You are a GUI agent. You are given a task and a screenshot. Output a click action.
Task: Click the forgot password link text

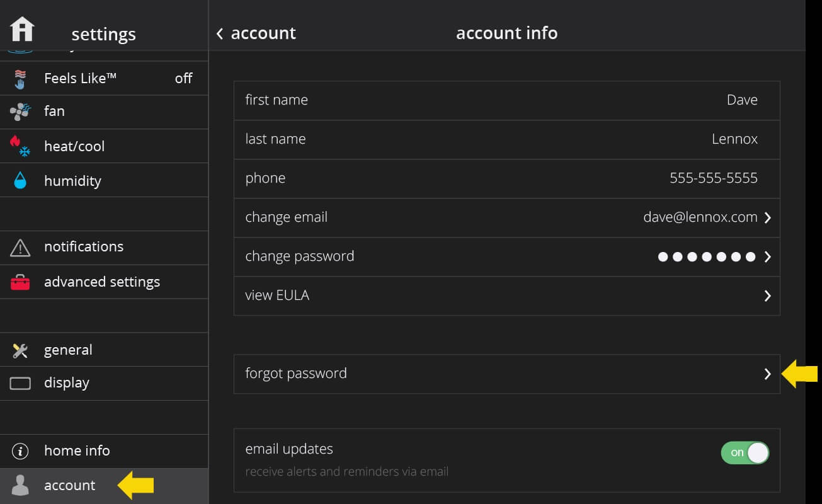tap(296, 374)
